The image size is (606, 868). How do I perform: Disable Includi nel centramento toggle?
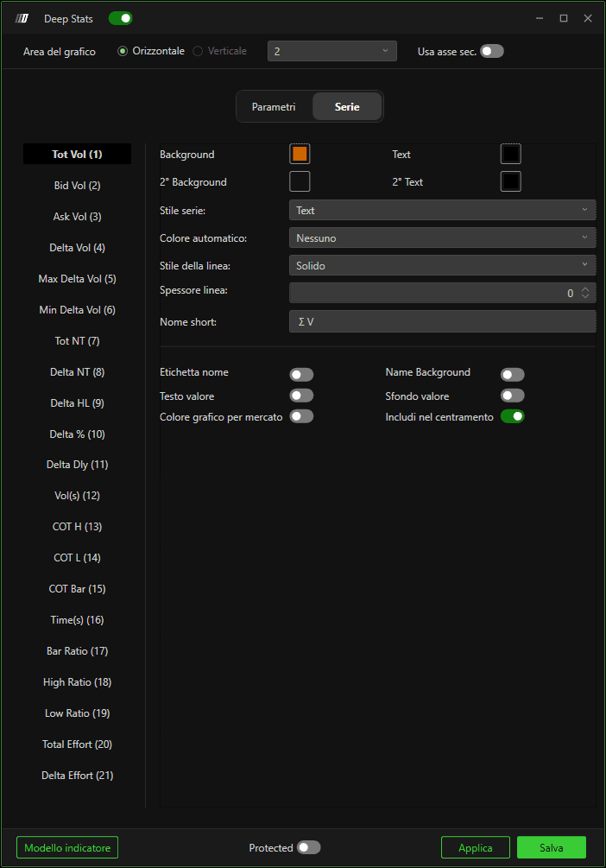point(513,416)
